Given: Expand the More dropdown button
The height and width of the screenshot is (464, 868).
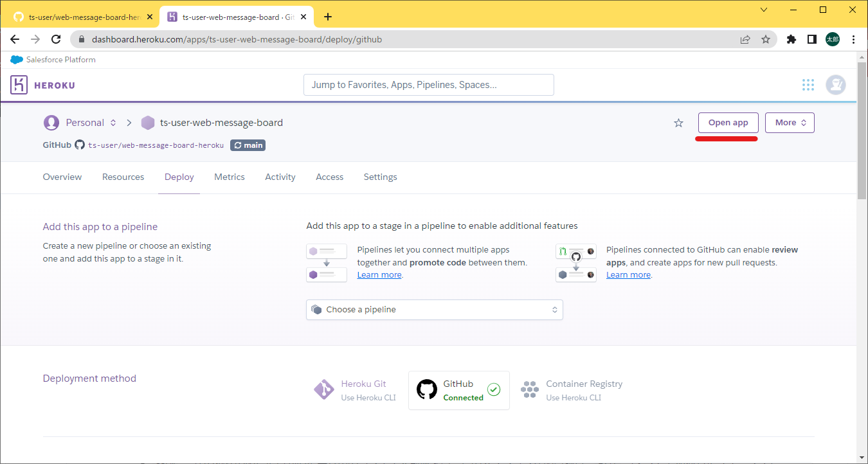Looking at the screenshot, I should pos(790,123).
